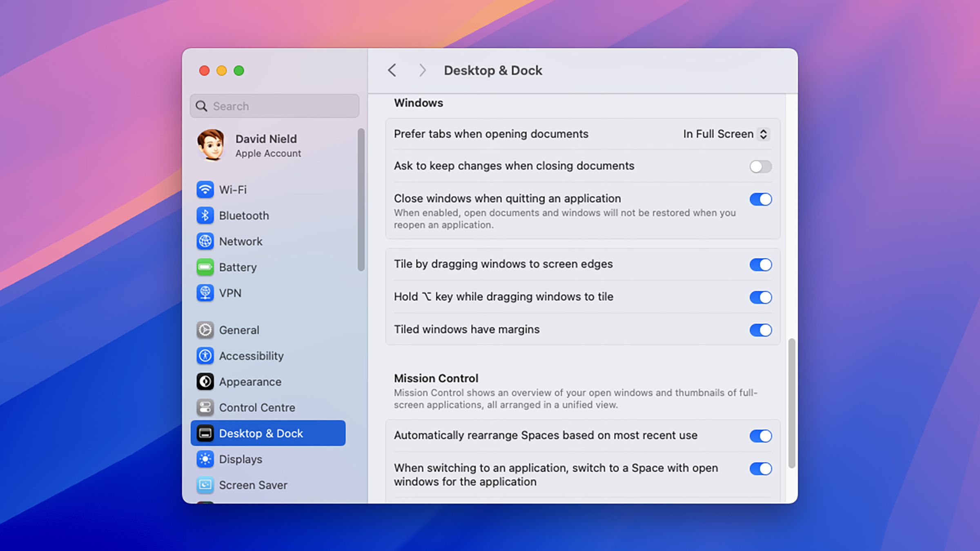Open Accessibility settings
Image resolution: width=980 pixels, height=551 pixels.
(250, 355)
